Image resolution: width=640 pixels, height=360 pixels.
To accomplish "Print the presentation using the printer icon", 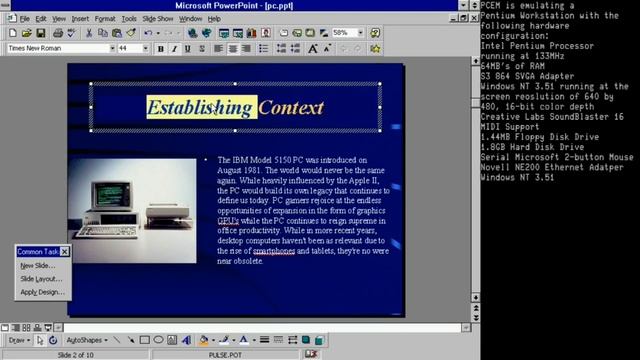I will [x=58, y=33].
